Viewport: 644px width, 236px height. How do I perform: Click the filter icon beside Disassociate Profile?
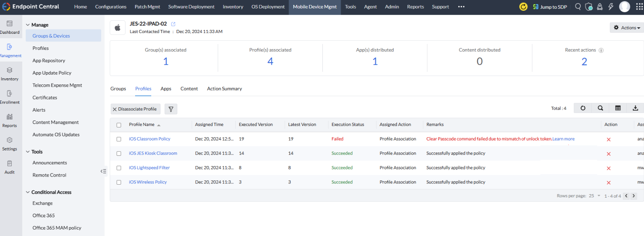(171, 109)
